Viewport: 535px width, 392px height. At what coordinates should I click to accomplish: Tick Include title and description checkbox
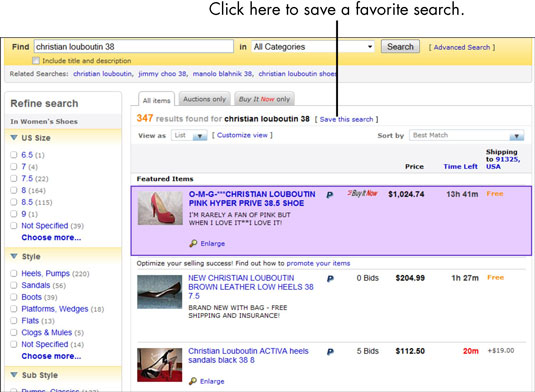click(35, 61)
